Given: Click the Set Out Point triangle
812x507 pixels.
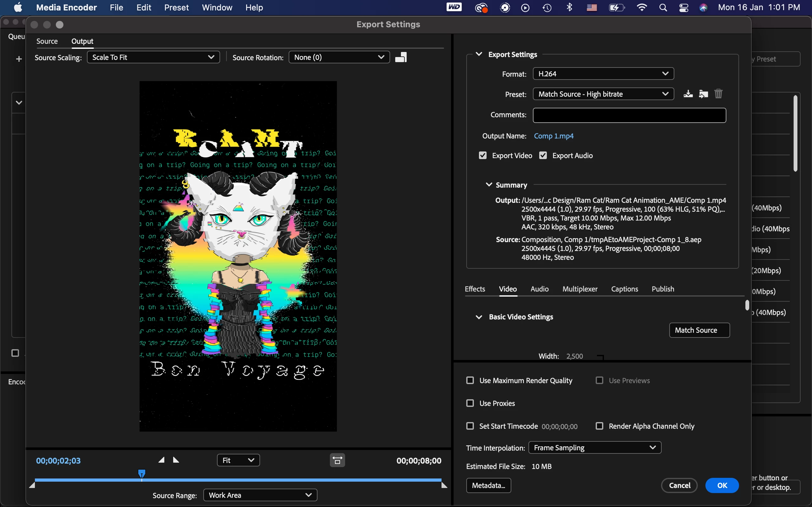Looking at the screenshot, I should coord(176,460).
